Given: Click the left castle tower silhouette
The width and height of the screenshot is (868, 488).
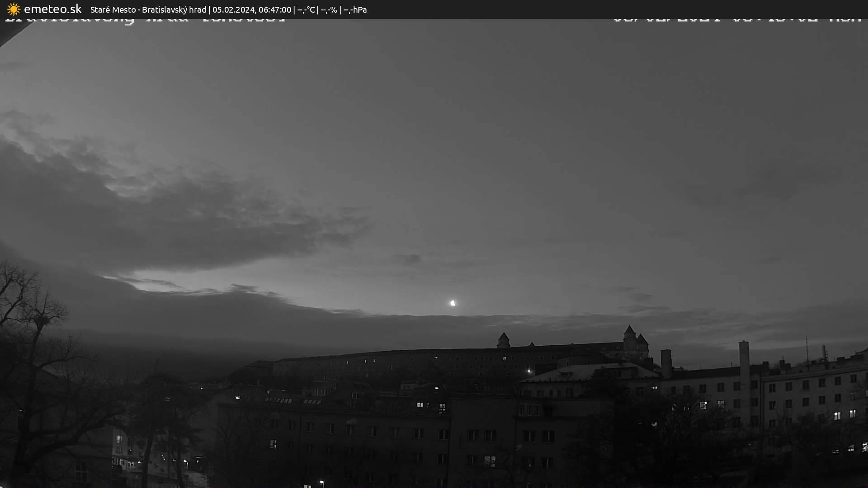Looking at the screenshot, I should tap(503, 340).
